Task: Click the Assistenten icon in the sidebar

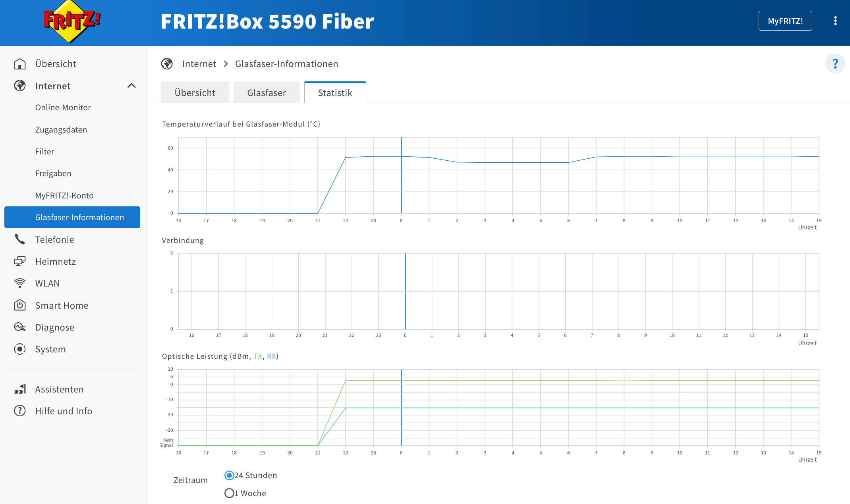Action: pos(19,389)
